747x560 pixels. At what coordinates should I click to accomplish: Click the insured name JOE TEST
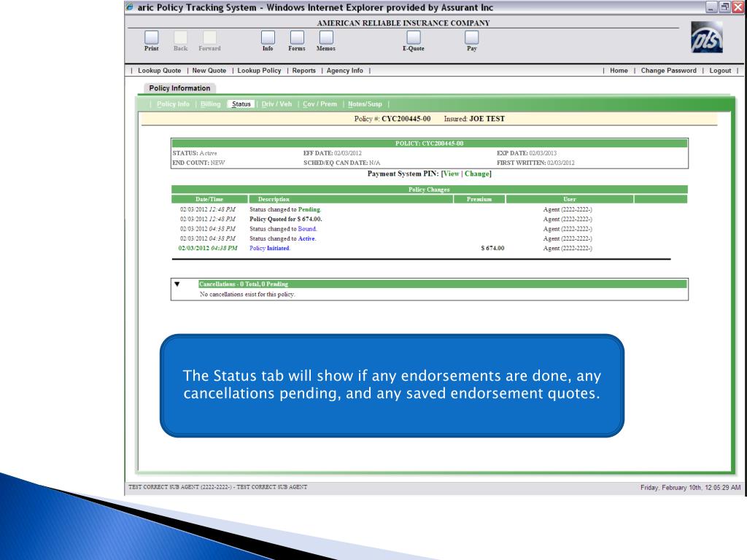[487, 119]
